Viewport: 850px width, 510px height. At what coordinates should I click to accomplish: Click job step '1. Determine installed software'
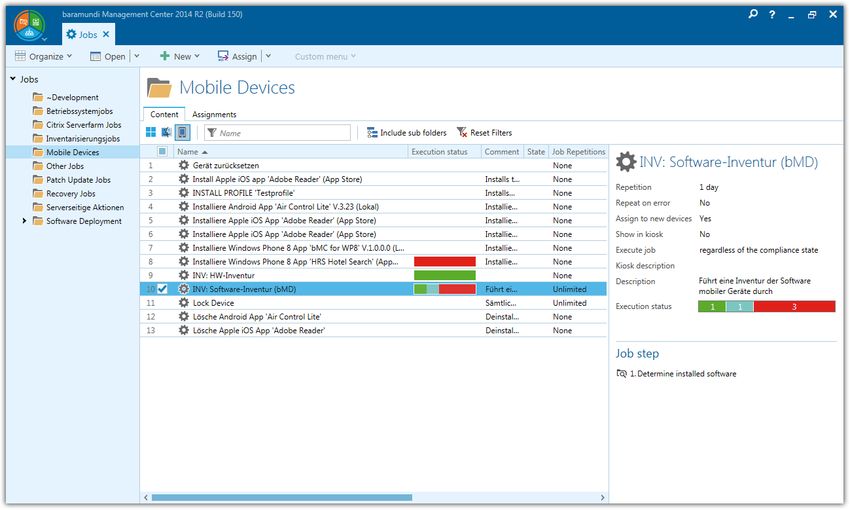(677, 373)
